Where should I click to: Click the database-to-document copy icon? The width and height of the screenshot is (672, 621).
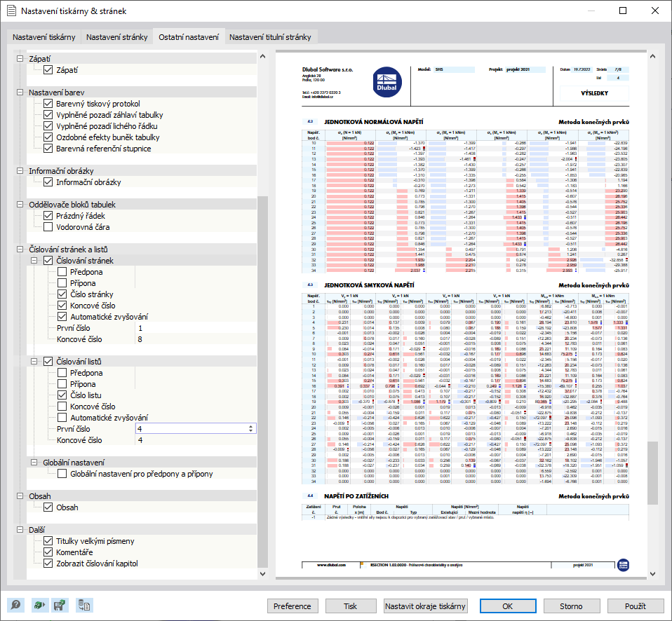[x=84, y=605]
